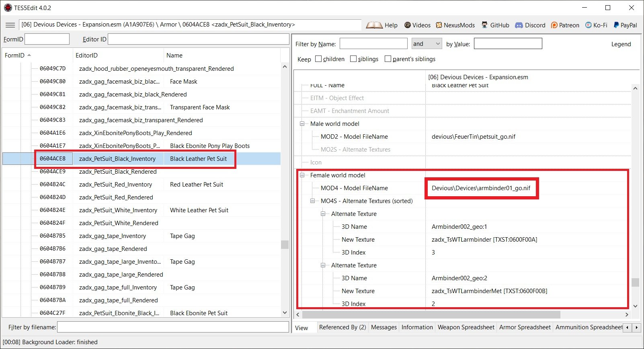Click the EITM - Object Effect row
Screen dimensions: 644x349
462,98
